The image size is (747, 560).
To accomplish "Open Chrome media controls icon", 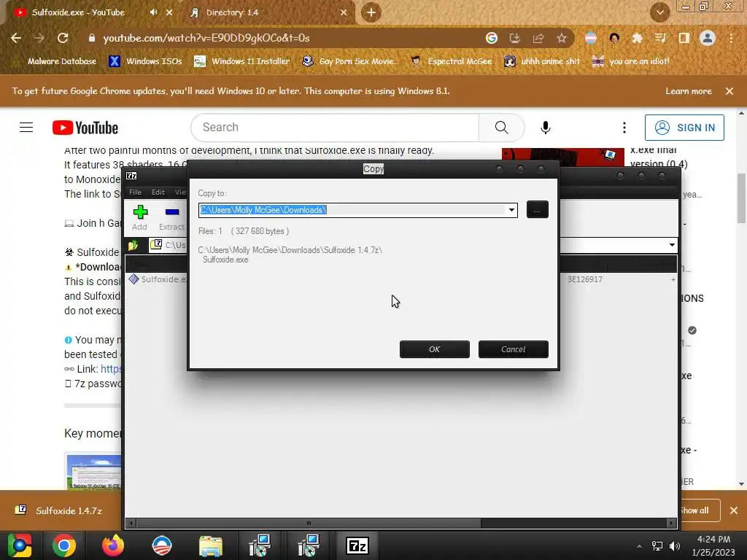I will (x=660, y=38).
